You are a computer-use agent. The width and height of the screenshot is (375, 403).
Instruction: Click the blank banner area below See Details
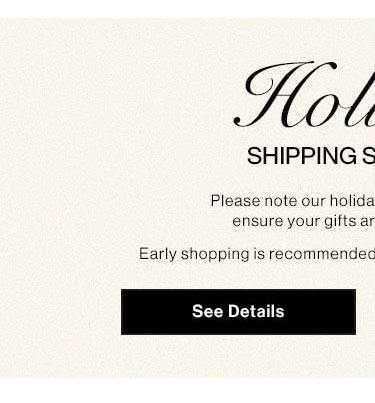click(238, 357)
